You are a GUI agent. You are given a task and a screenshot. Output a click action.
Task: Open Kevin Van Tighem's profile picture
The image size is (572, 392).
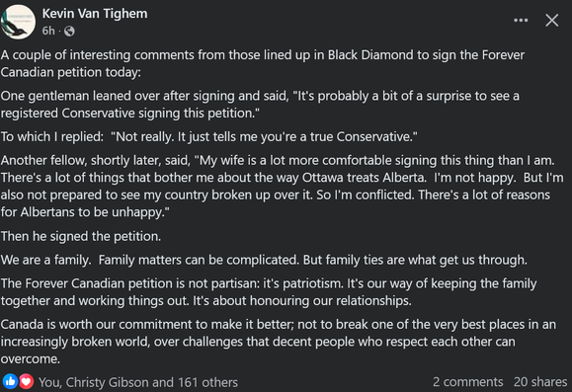[x=18, y=22]
